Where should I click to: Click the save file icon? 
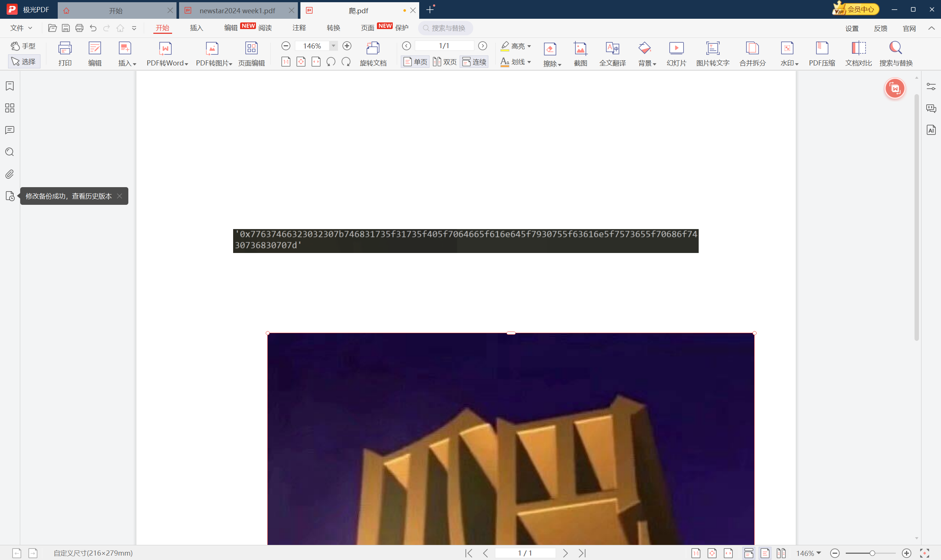(66, 28)
